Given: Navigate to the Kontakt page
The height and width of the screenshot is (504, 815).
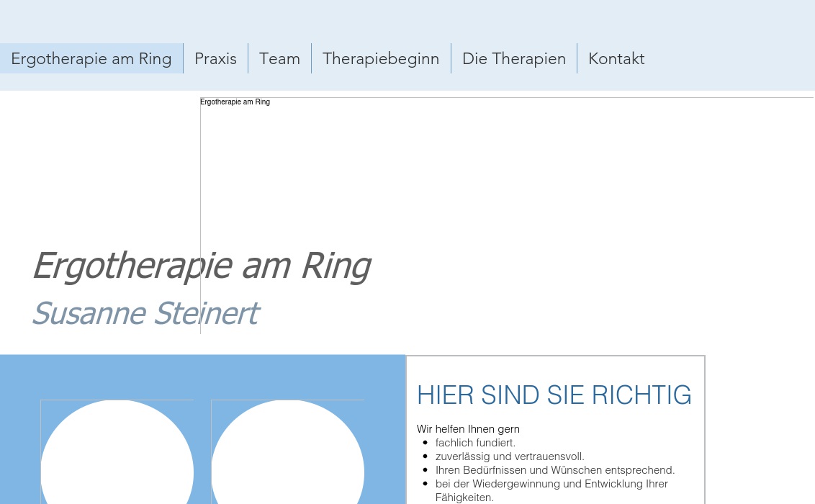Looking at the screenshot, I should pos(616,58).
